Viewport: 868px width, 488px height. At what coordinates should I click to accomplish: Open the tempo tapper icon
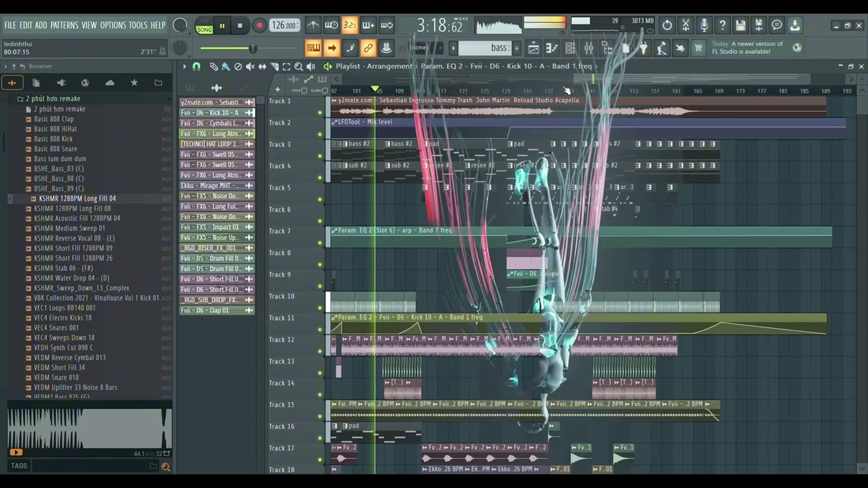pos(662,48)
